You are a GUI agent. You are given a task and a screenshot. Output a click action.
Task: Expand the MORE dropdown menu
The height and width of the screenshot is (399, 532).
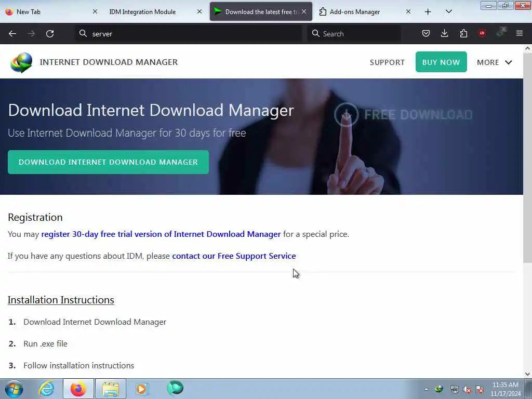[x=495, y=62]
